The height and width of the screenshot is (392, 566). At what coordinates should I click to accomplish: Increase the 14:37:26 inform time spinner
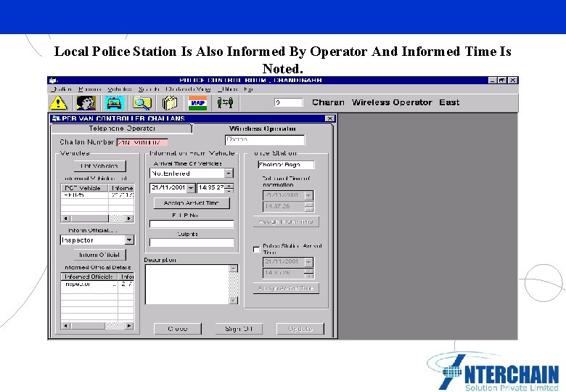(309, 205)
